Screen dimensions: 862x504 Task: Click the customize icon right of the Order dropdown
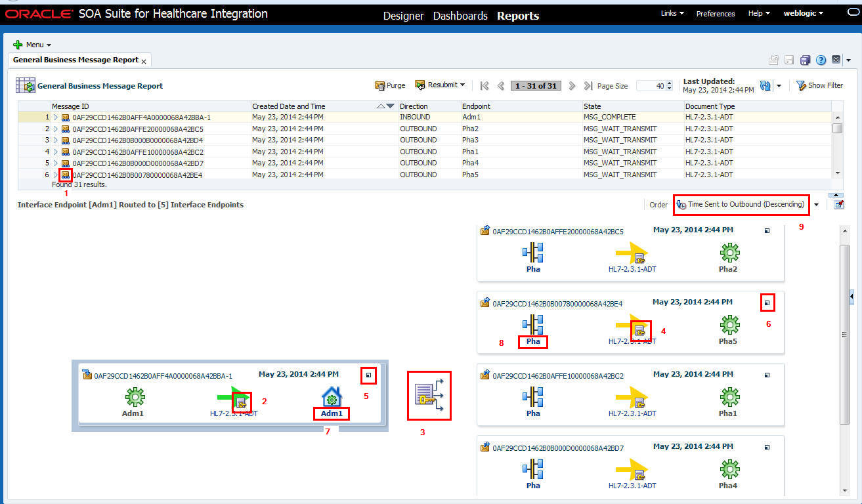tap(839, 205)
